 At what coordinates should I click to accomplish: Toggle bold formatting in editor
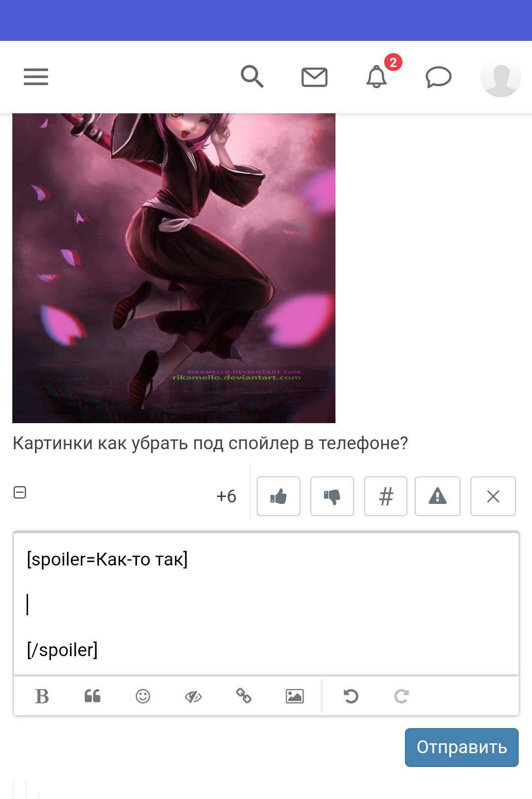(x=42, y=696)
